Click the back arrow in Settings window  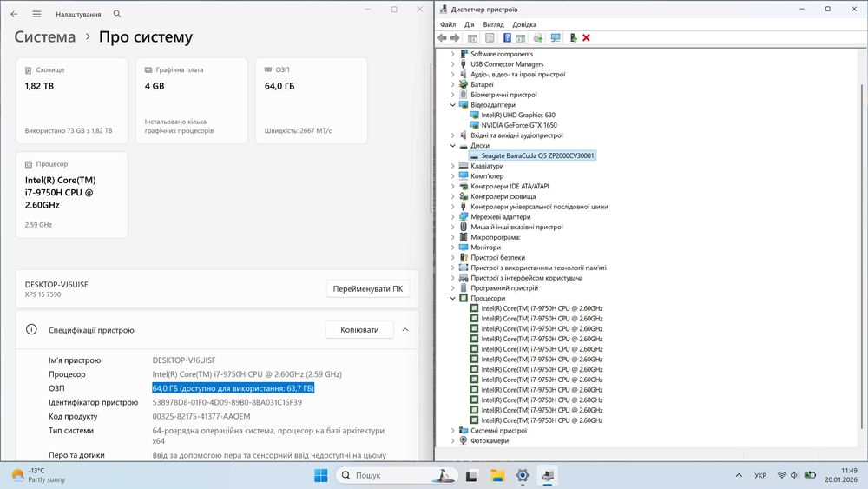[14, 14]
